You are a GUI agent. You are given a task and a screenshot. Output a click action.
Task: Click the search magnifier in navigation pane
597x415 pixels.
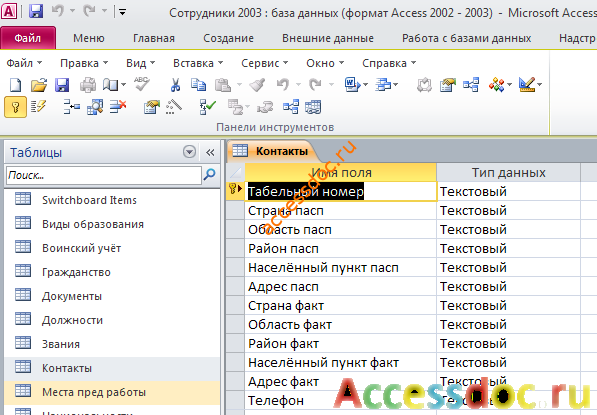pyautogui.click(x=209, y=175)
